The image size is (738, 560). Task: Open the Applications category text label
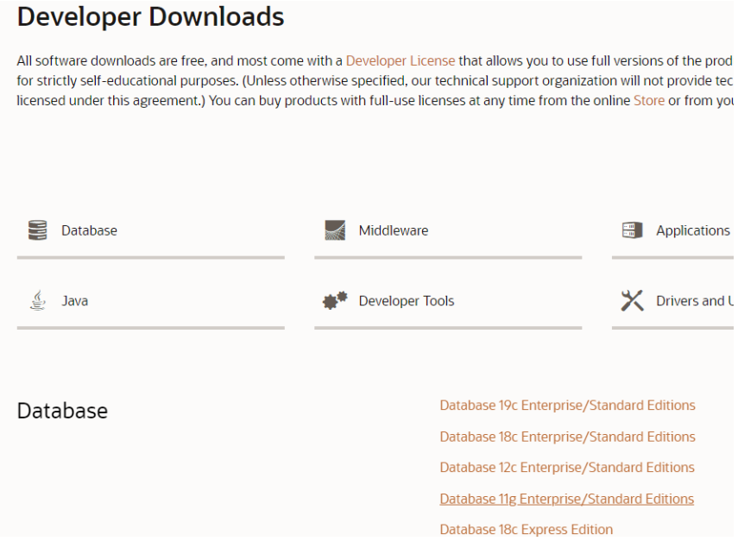point(692,230)
